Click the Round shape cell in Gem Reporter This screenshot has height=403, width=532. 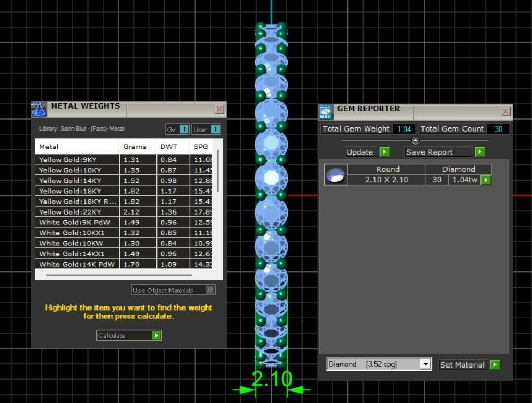(386, 169)
